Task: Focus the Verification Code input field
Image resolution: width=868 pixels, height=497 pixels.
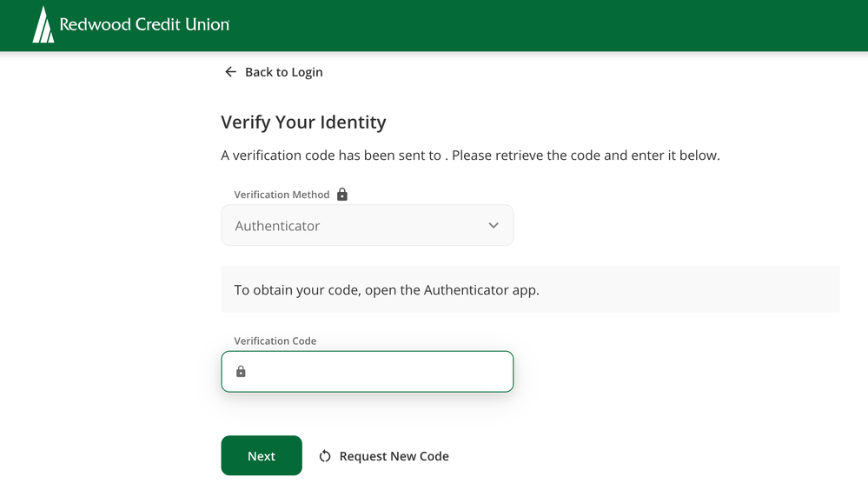Action: coord(378,372)
